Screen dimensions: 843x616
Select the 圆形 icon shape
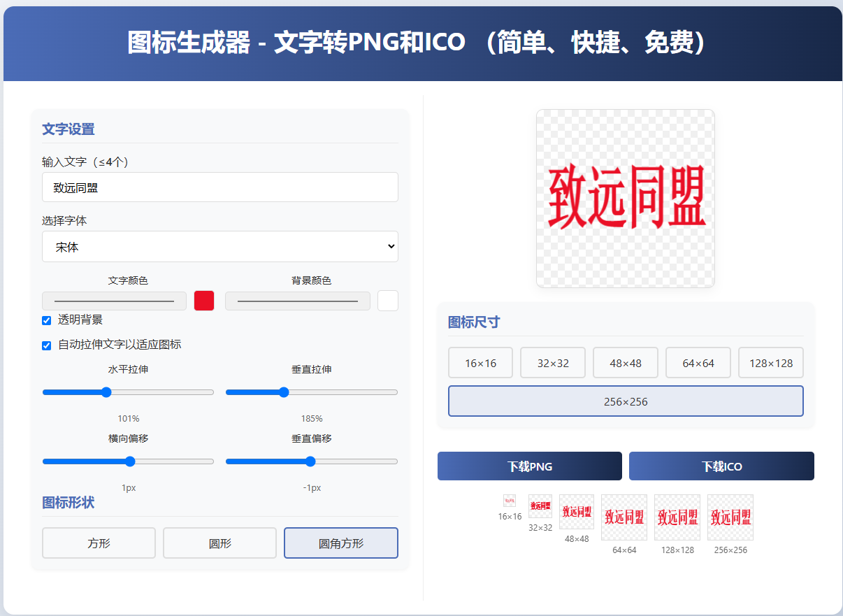click(x=220, y=543)
